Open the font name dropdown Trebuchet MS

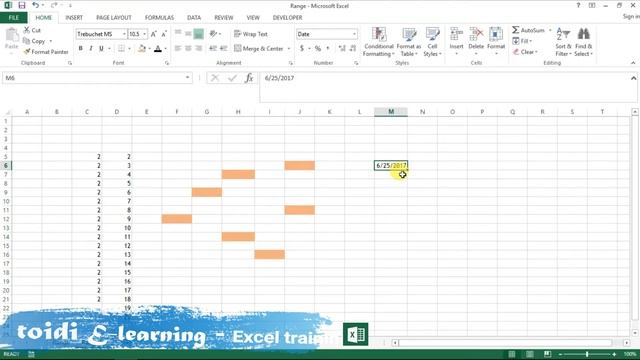[124, 34]
